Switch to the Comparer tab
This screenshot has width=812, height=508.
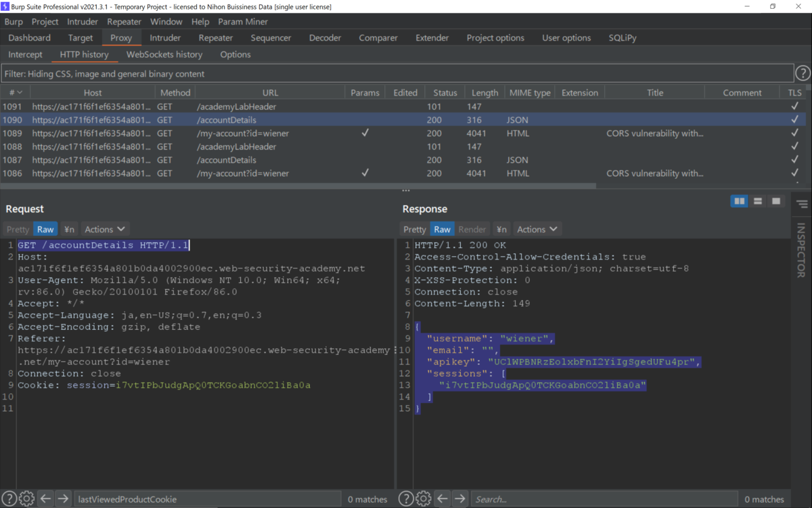pos(378,38)
